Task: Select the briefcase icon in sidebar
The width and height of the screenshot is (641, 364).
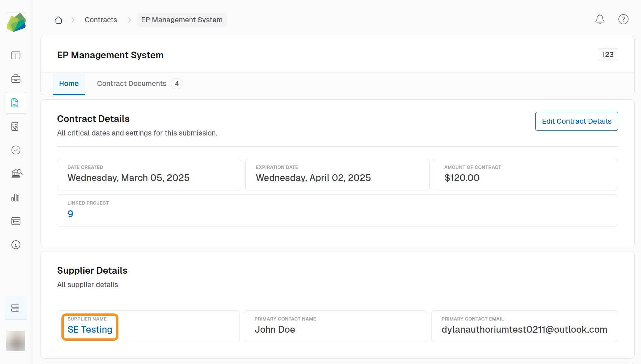Action: click(16, 79)
